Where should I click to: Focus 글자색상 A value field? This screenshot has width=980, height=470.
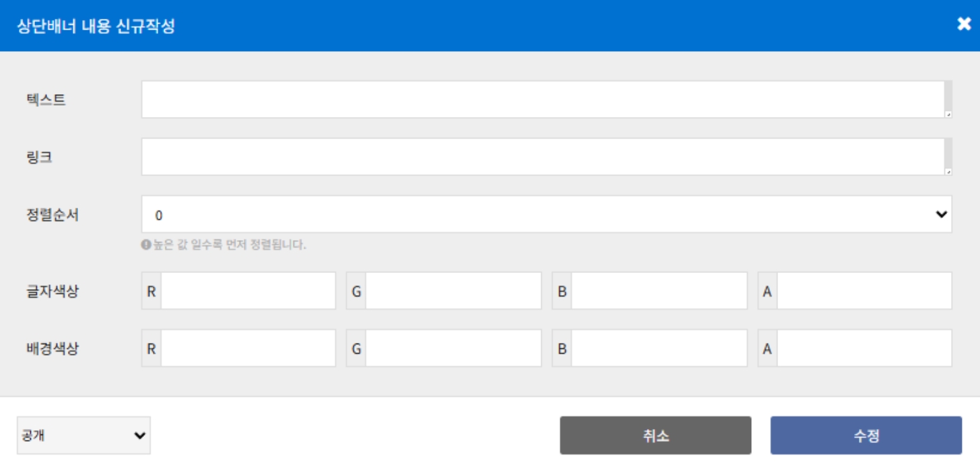pos(864,291)
